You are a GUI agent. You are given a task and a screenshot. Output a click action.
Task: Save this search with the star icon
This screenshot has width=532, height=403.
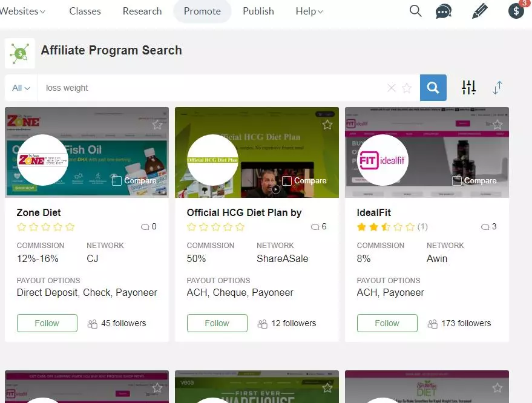tap(407, 88)
